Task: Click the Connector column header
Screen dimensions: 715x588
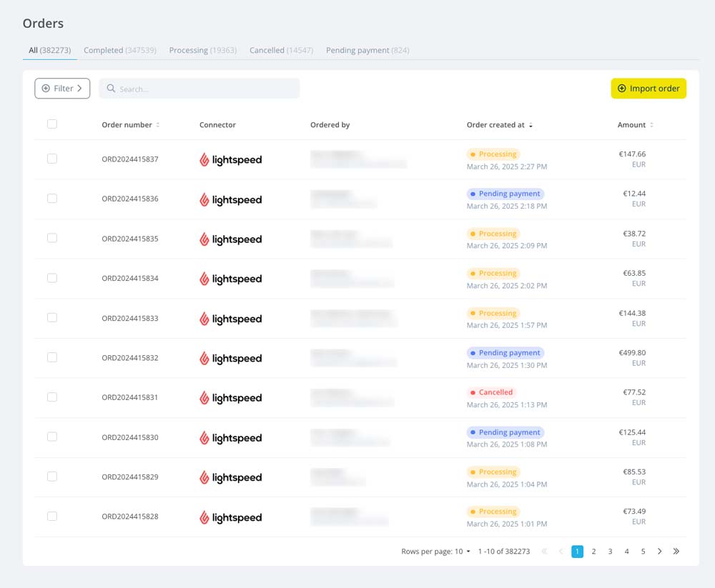Action: (x=217, y=125)
